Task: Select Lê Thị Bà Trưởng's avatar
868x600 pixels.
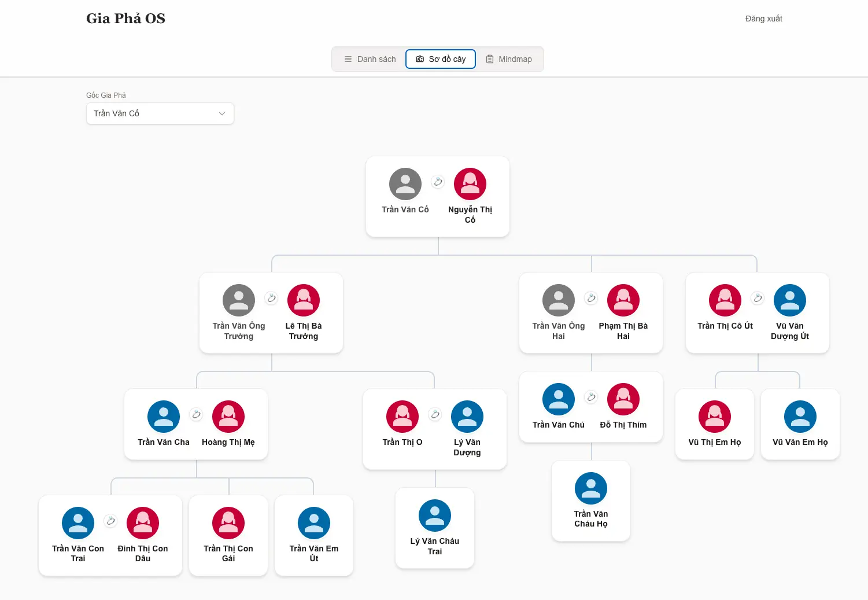Action: (303, 300)
